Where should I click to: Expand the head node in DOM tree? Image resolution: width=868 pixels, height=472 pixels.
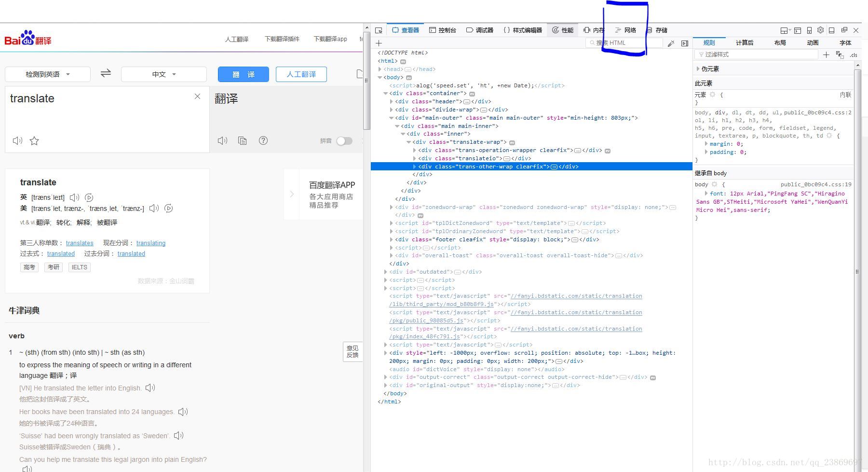pos(380,69)
